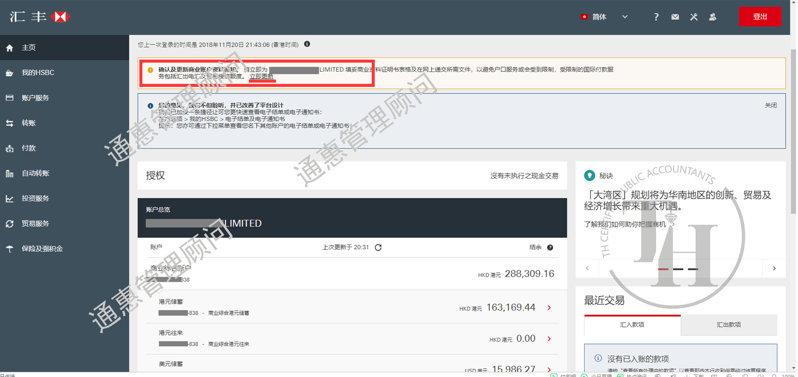The width and height of the screenshot is (798, 377).
Task: Open 付款 sidebar menu
Action: point(64,148)
